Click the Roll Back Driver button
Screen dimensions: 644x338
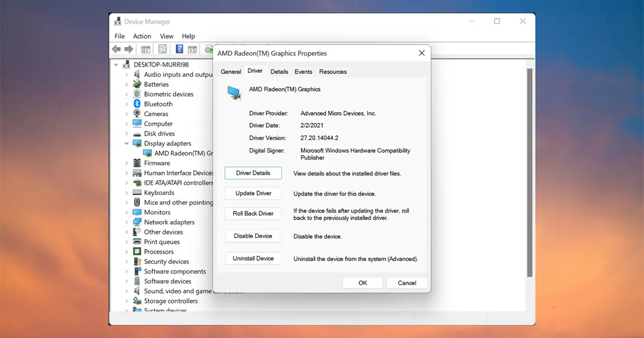[x=253, y=214]
